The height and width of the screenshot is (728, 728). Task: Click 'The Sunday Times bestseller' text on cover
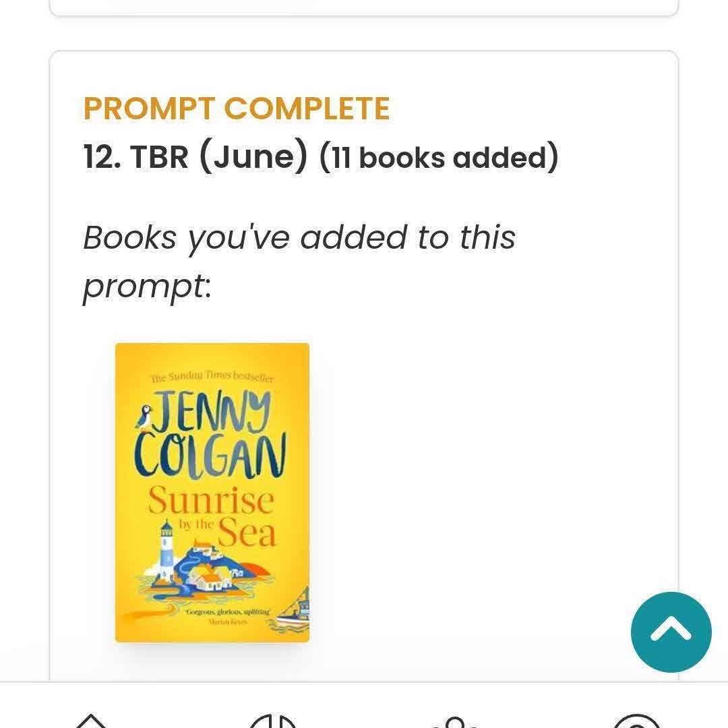[212, 377]
